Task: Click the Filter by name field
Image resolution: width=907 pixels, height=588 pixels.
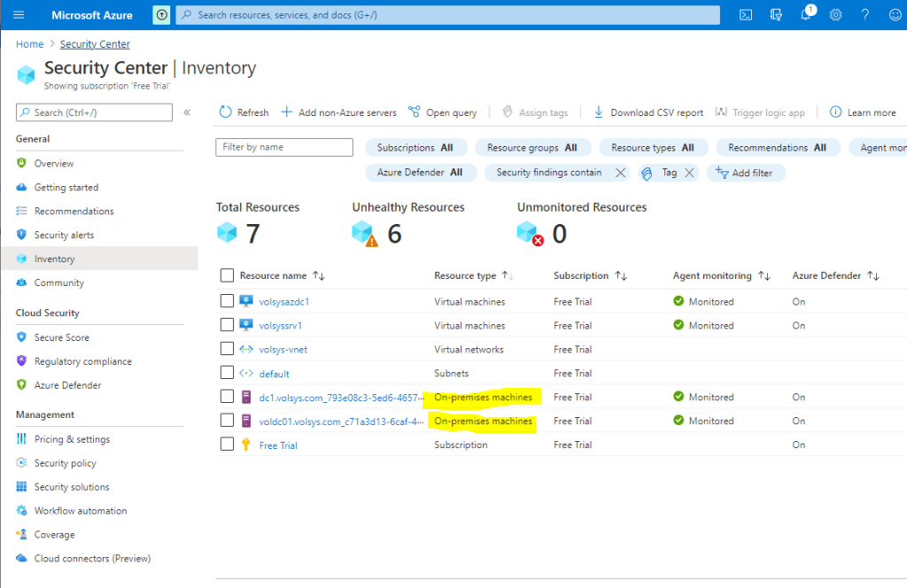Action: pos(283,147)
